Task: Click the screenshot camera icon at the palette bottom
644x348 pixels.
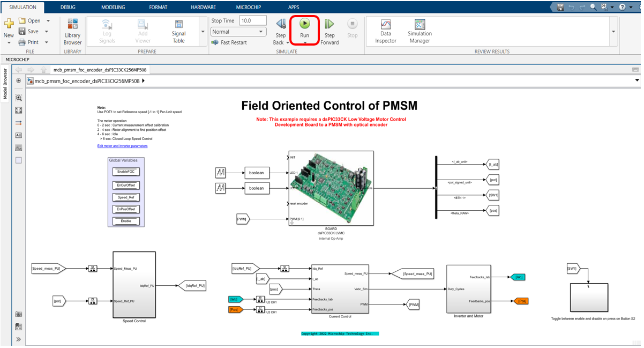Action: point(19,314)
